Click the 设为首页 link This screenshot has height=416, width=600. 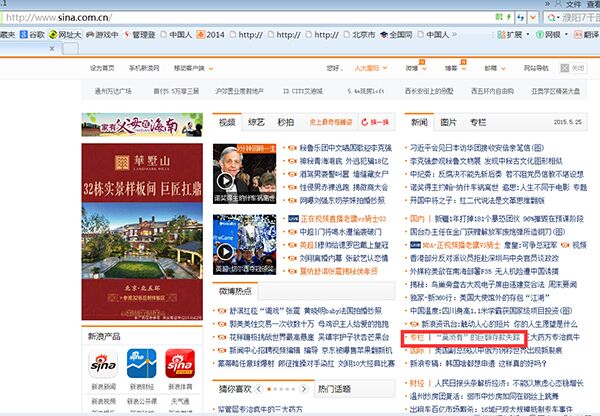click(102, 68)
